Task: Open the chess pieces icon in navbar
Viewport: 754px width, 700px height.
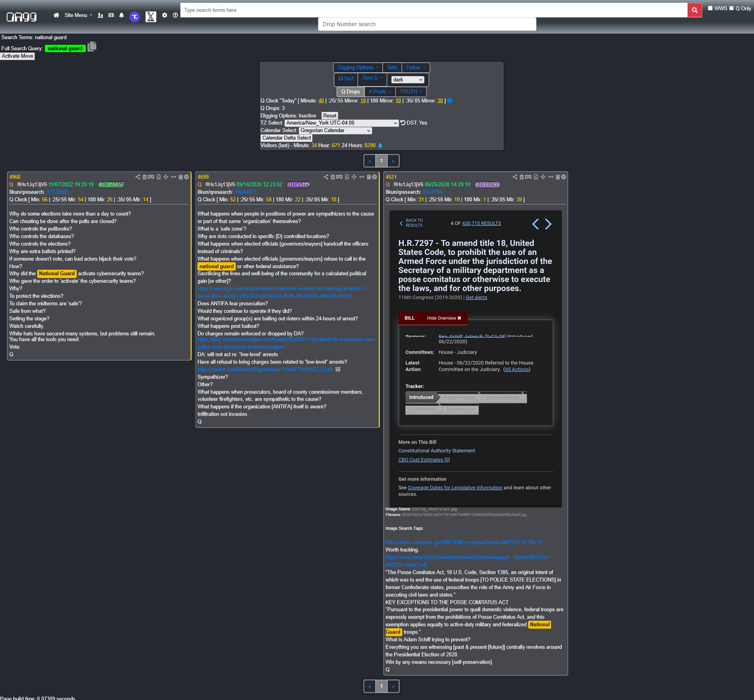Action: coord(100,15)
